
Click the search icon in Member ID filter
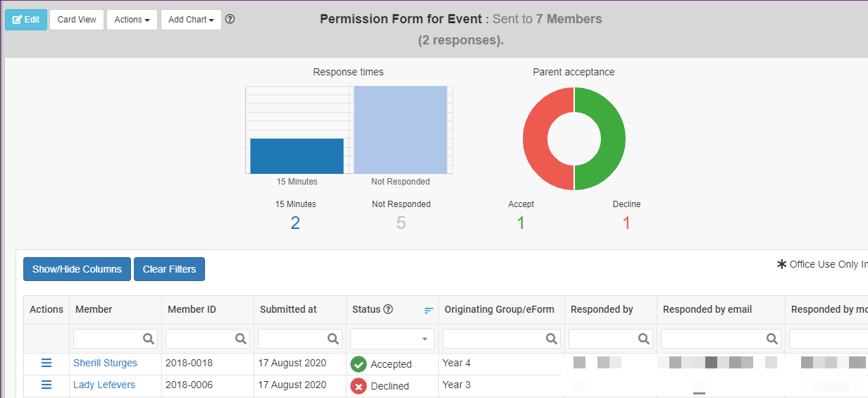coord(241,339)
